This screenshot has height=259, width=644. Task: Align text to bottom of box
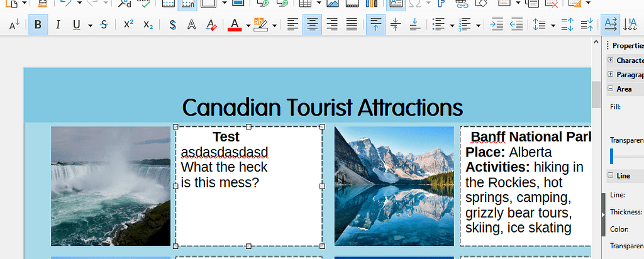pos(414,25)
